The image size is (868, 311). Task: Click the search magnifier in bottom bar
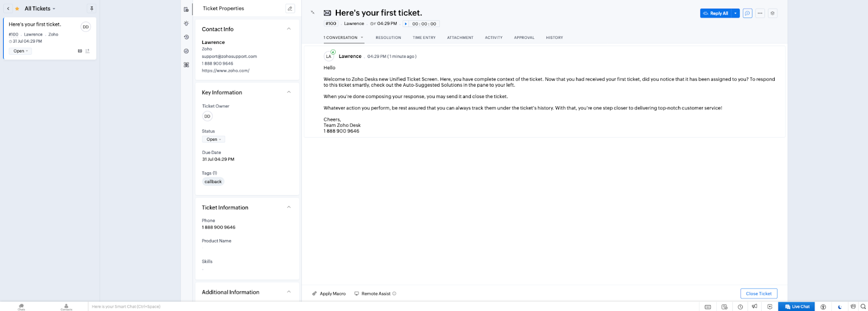(x=863, y=307)
